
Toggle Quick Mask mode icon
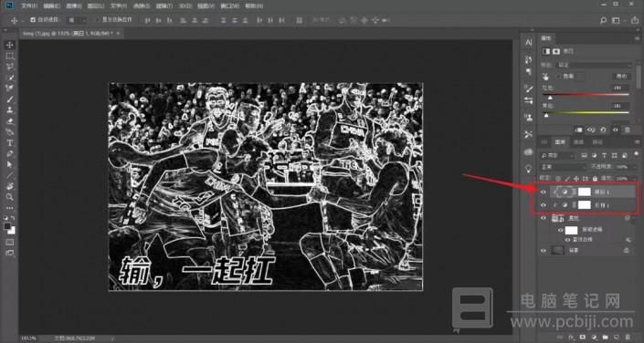pos(9,243)
